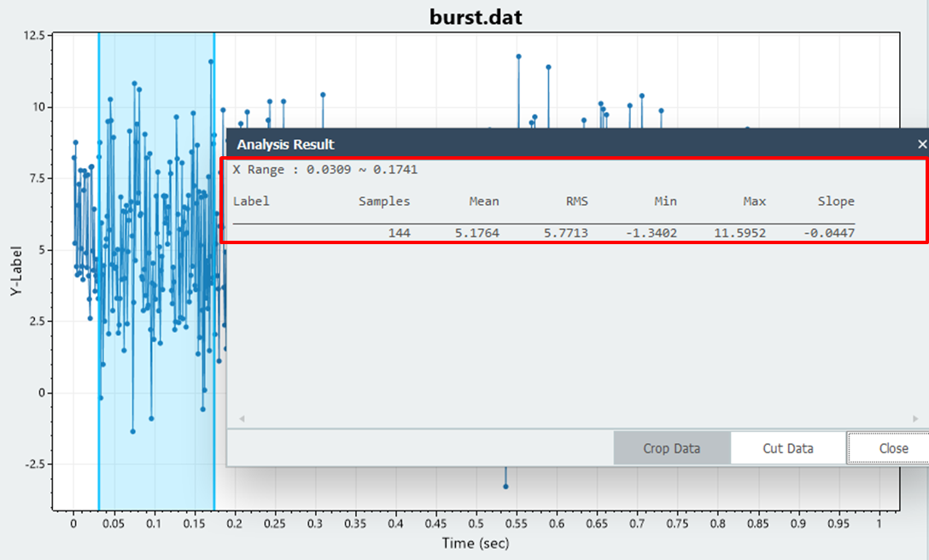The height and width of the screenshot is (560, 929).
Task: Click the data point near -3.3 at 0.54 sec
Action: point(505,487)
